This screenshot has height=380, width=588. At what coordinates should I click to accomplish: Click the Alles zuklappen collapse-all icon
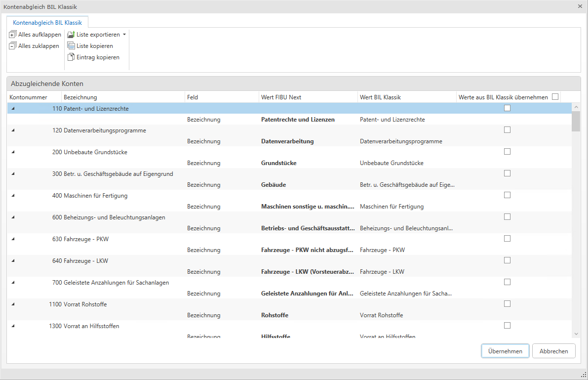(13, 46)
